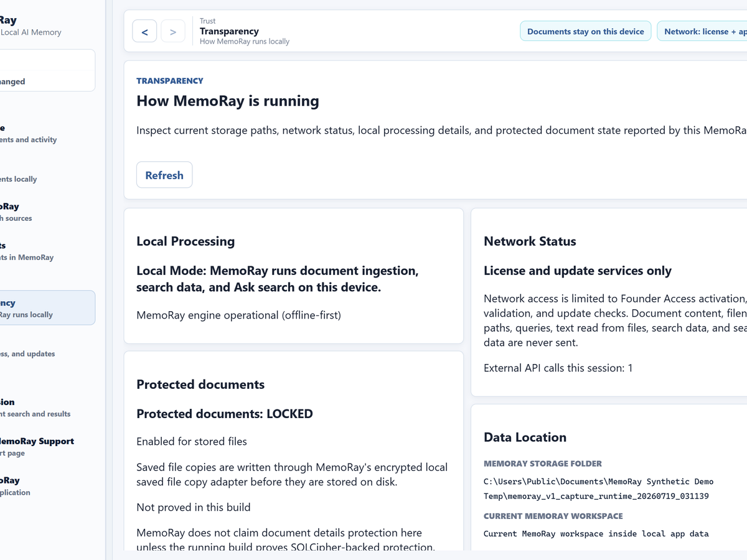The width and height of the screenshot is (747, 560).
Task: Click the "Local AI Memory" app subtitle
Action: (31, 32)
